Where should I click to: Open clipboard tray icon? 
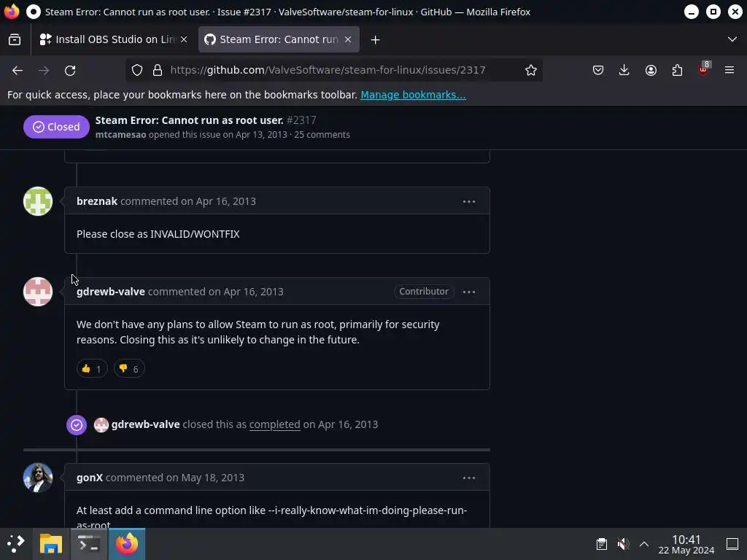[602, 544]
